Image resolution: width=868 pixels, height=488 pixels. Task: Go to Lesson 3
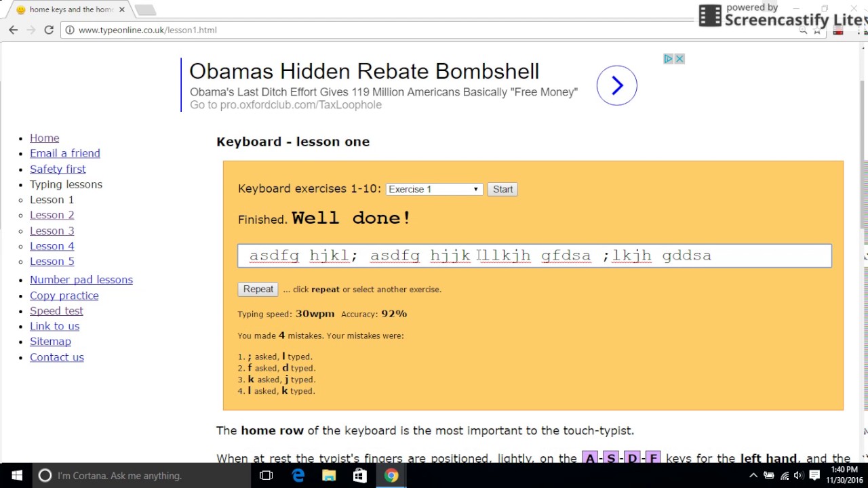[x=52, y=230]
